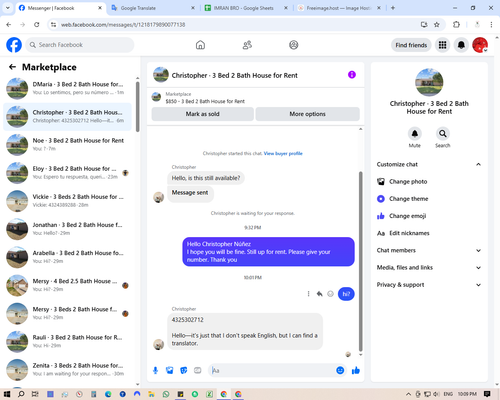Open a new browser tab
This screenshot has height=400, width=500.
pos(393,8)
